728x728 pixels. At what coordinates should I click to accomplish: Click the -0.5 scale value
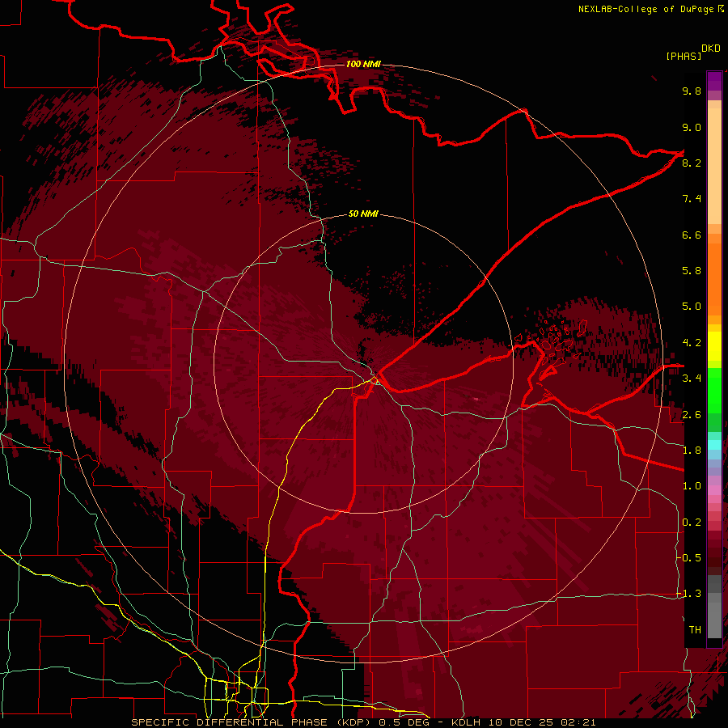tap(688, 558)
